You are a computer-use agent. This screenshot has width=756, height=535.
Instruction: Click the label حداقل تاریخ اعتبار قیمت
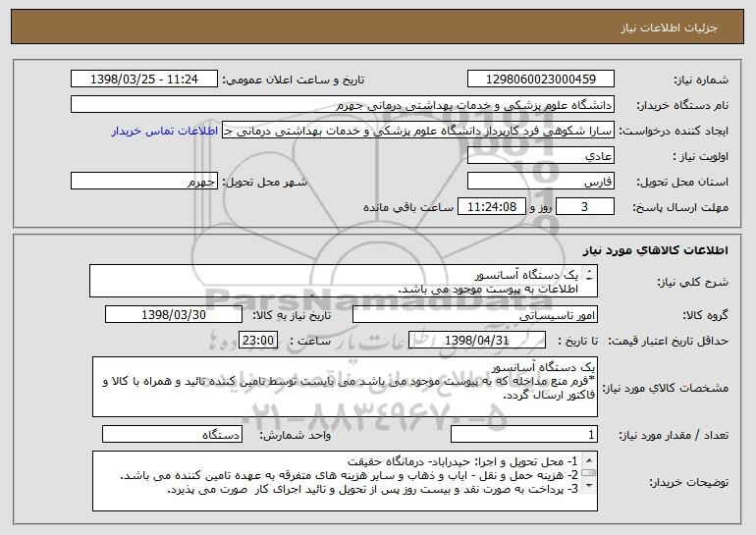(x=668, y=341)
